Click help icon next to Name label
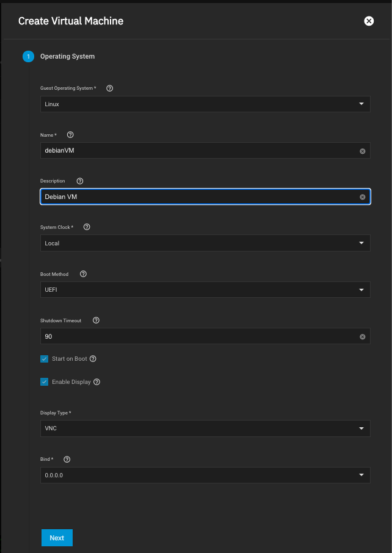Screen dimensions: 392x553 (x=70, y=134)
